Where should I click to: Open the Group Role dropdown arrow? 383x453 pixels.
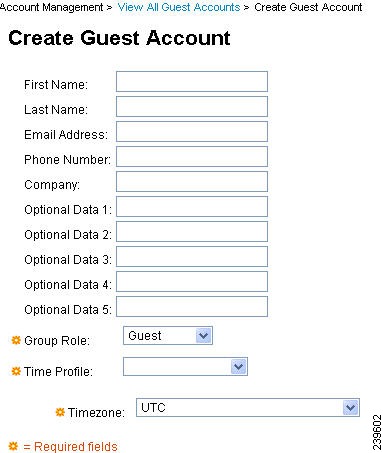pyautogui.click(x=203, y=336)
